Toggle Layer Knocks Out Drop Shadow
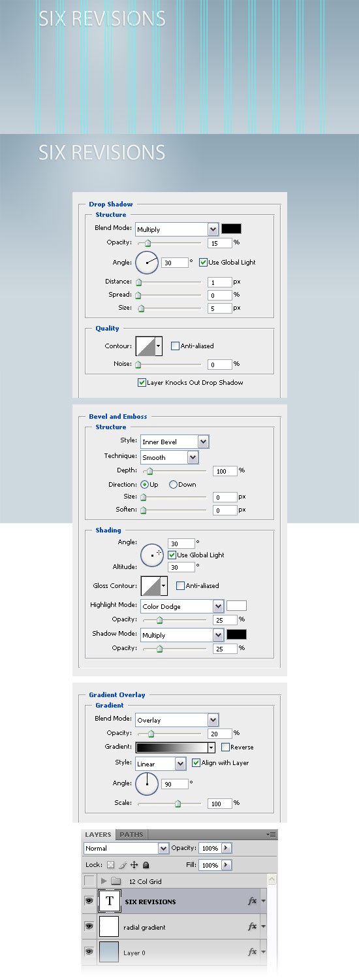 (142, 382)
